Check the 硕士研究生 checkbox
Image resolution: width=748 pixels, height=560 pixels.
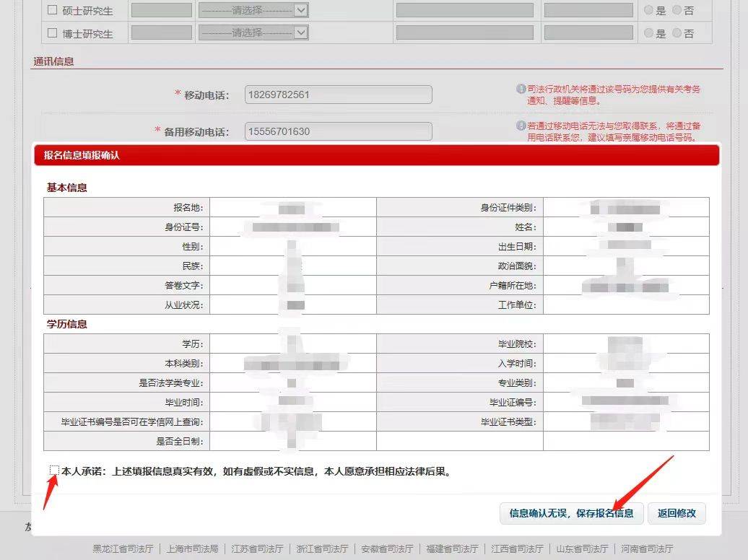pyautogui.click(x=52, y=10)
